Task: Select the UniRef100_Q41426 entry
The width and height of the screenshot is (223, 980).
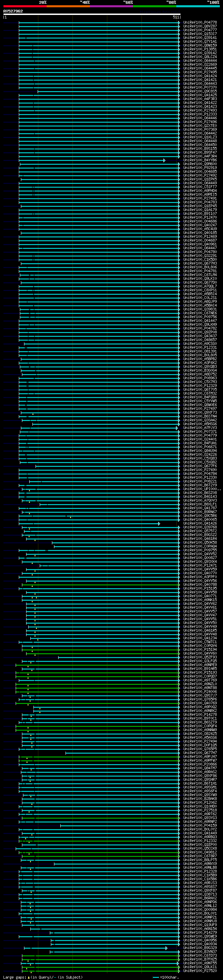Action: tap(200, 524)
